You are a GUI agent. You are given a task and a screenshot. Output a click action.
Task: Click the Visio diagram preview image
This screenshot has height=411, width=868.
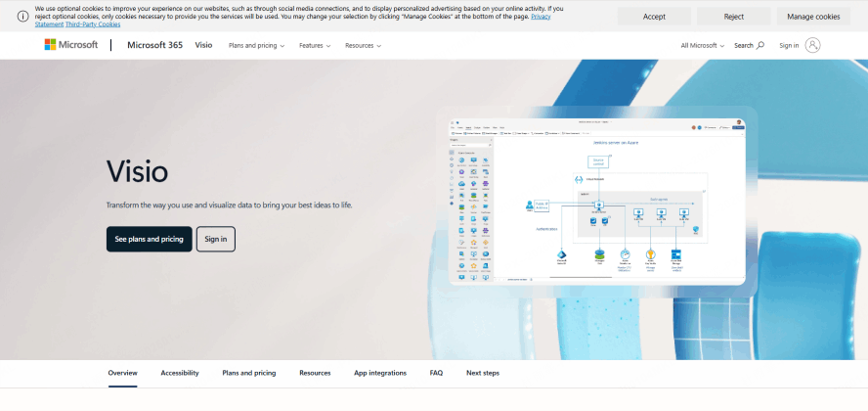pos(595,201)
